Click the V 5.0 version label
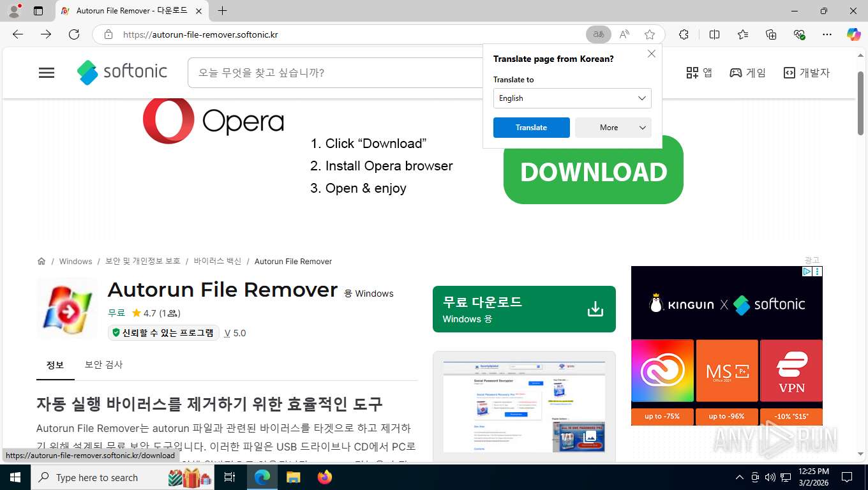The width and height of the screenshot is (868, 490). [x=235, y=333]
